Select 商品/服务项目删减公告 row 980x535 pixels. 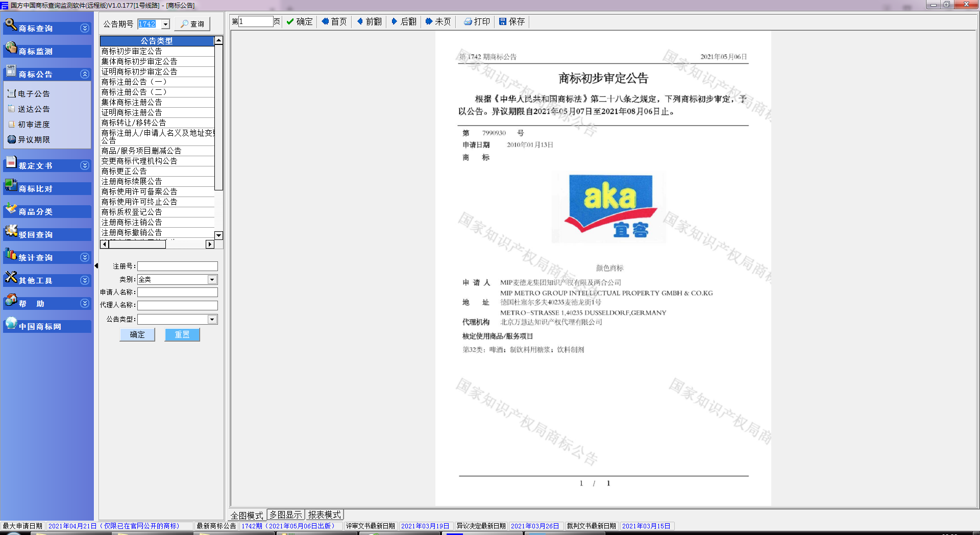(x=157, y=151)
